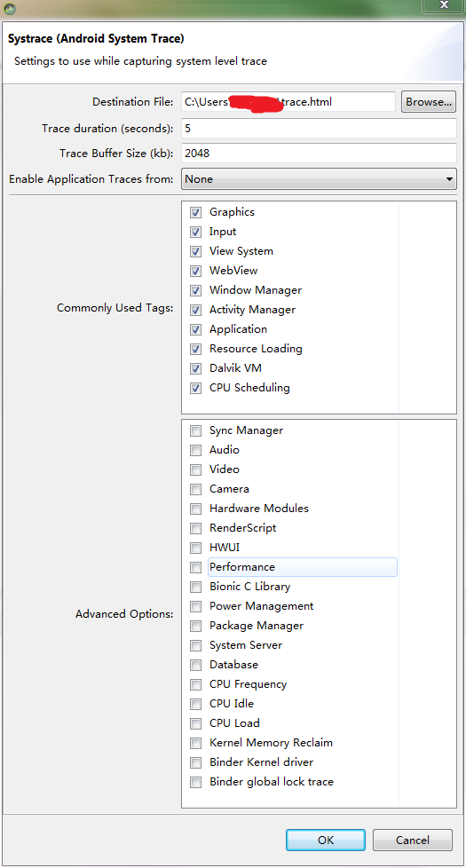Enable the Video trace option

[195, 470]
